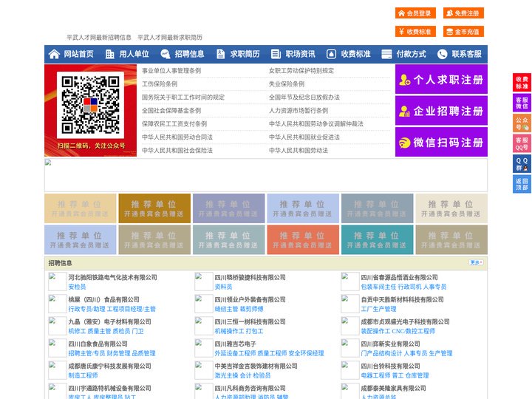
Task: Open company 自贡中天胜新材料科技有限公司
Action: pos(403,299)
